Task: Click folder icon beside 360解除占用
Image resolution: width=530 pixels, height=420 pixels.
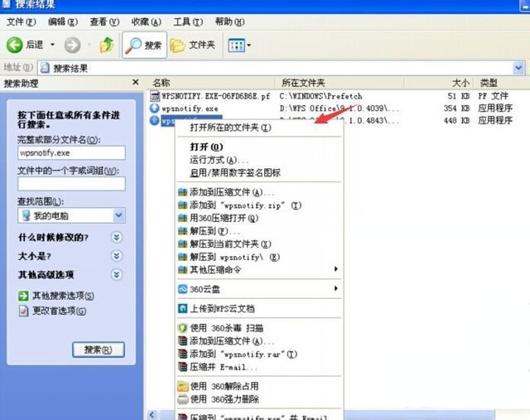Action: [x=183, y=386]
